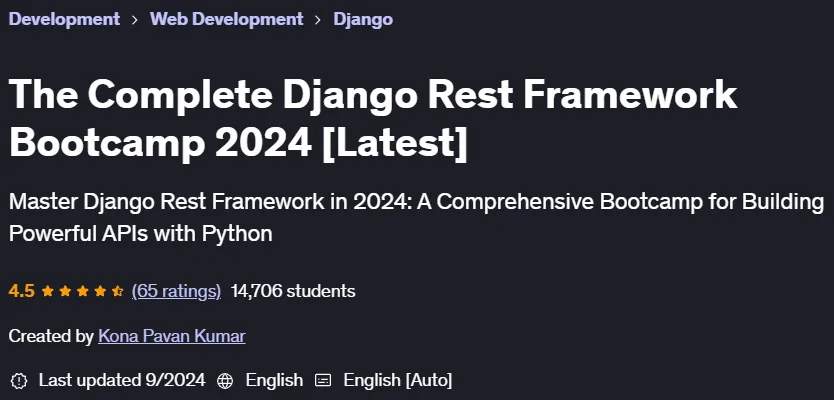This screenshot has width=834, height=400.
Task: Click chevron after Web Development breadcrumb
Action: pyautogui.click(x=318, y=20)
